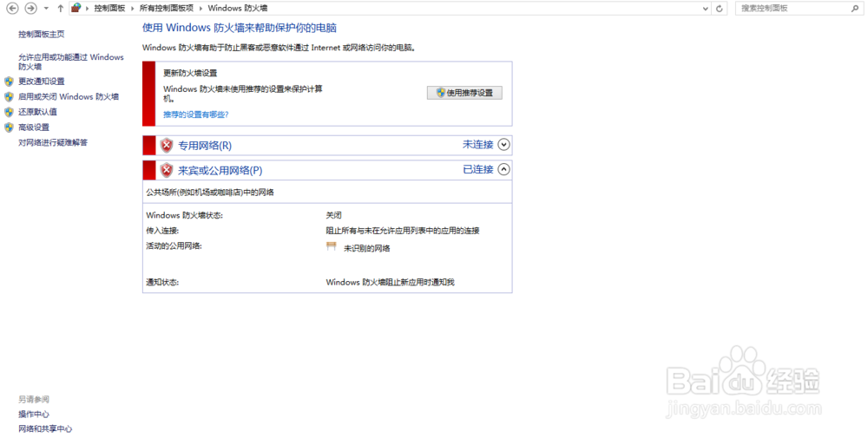
Task: Open 对网络进行疑难解答 link
Action: coord(53,143)
